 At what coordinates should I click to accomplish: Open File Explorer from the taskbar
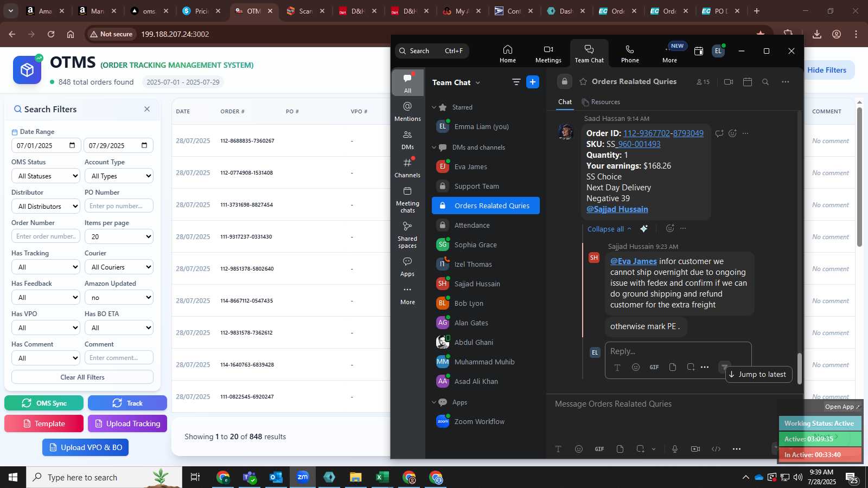coord(355,477)
